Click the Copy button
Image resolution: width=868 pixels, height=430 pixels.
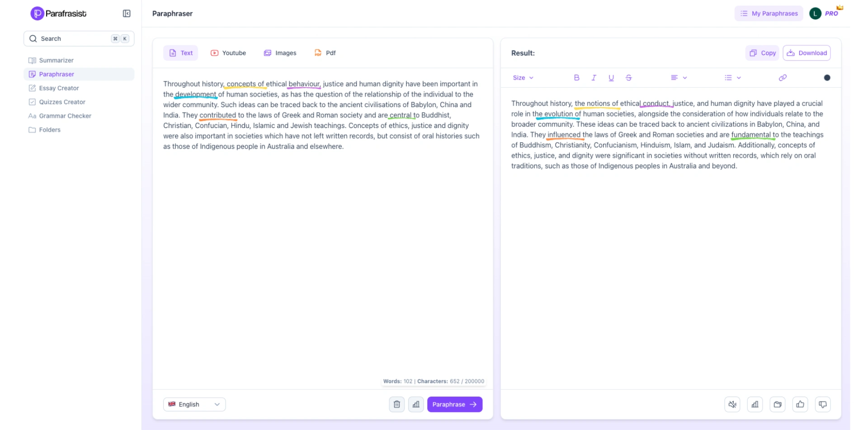[x=762, y=53]
